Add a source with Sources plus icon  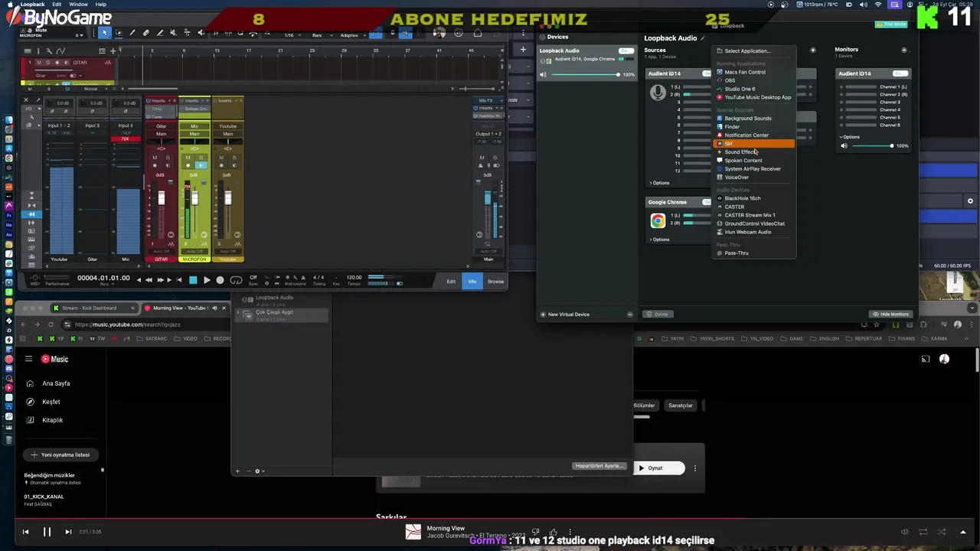(813, 50)
